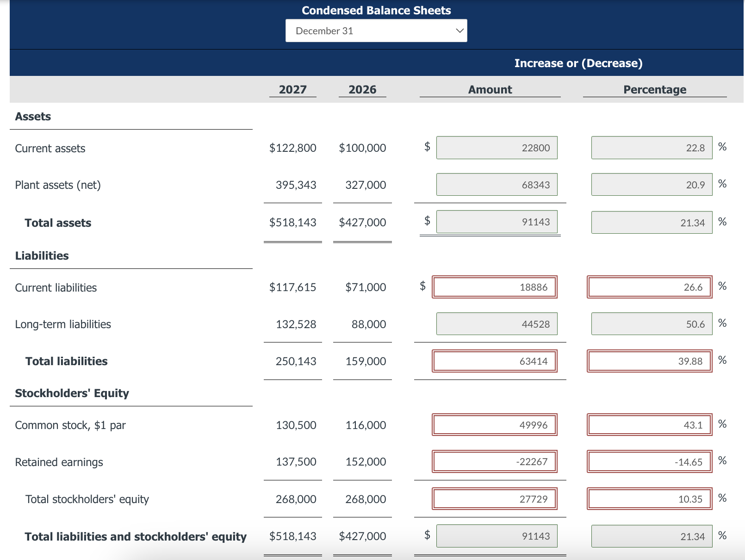The height and width of the screenshot is (560, 745).
Task: Click the Current assets Percentage field showing 22.8
Action: [x=651, y=148]
